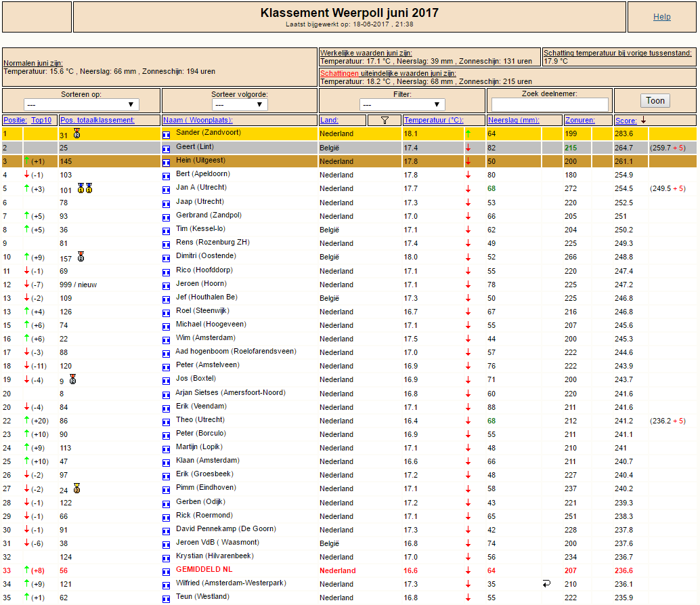Click blue chart icon for Jaap (Utrecht)
The image size is (700, 605).
(x=166, y=204)
